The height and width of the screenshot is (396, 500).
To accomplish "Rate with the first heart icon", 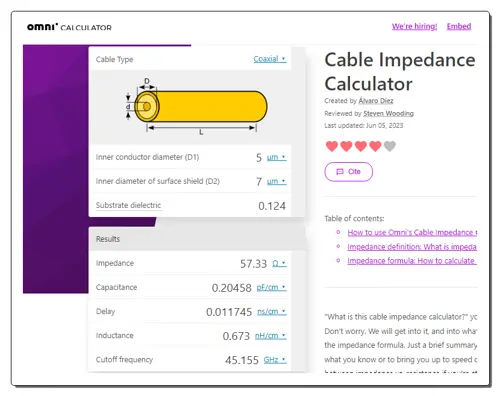I will pyautogui.click(x=332, y=146).
